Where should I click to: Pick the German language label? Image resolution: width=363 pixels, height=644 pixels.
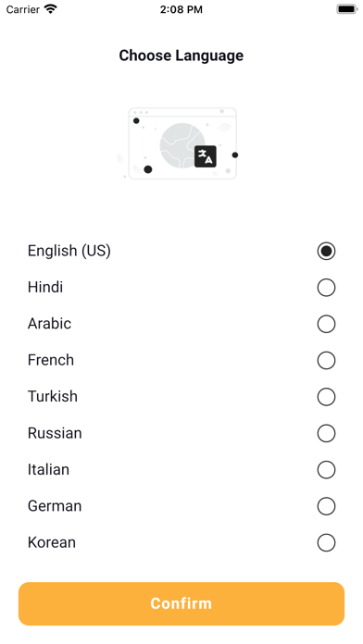click(55, 506)
